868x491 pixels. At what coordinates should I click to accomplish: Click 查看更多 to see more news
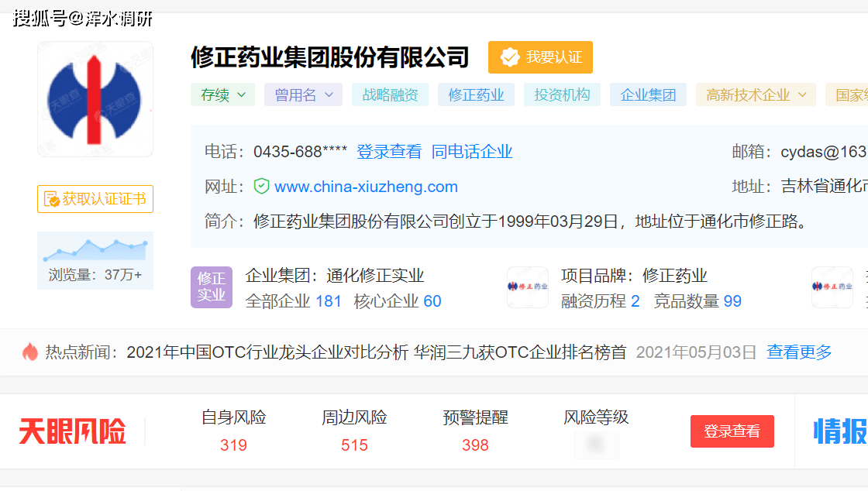(x=799, y=352)
